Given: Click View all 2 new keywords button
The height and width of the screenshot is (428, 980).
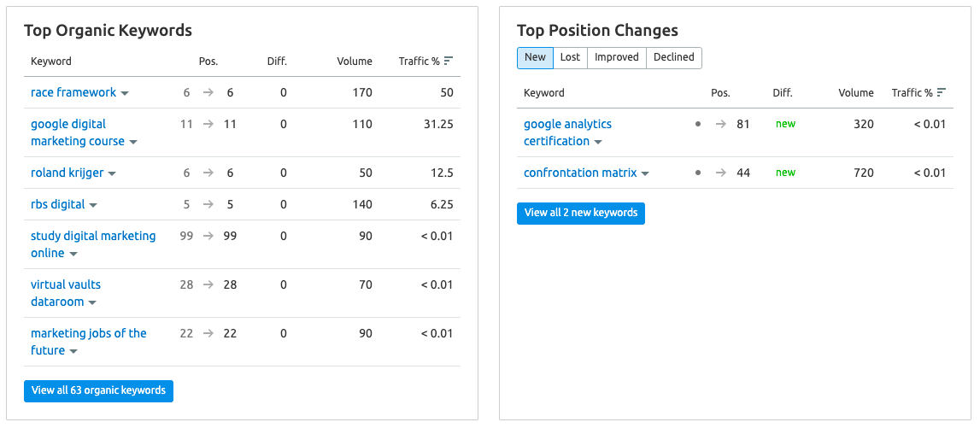Looking at the screenshot, I should click(x=581, y=213).
